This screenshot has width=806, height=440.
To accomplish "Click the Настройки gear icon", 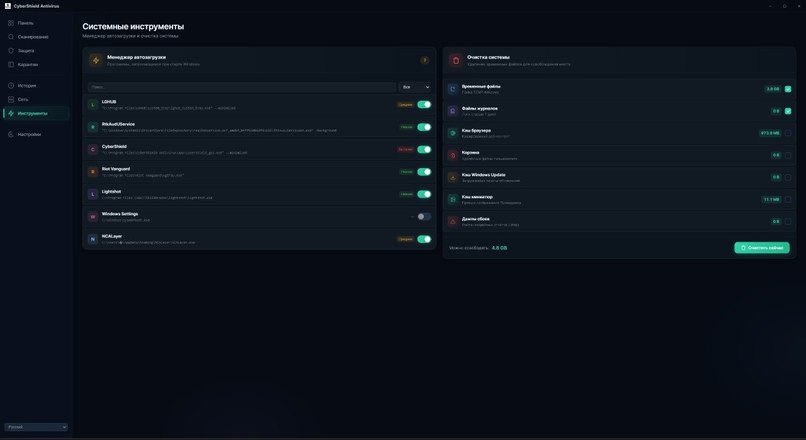I will [11, 134].
